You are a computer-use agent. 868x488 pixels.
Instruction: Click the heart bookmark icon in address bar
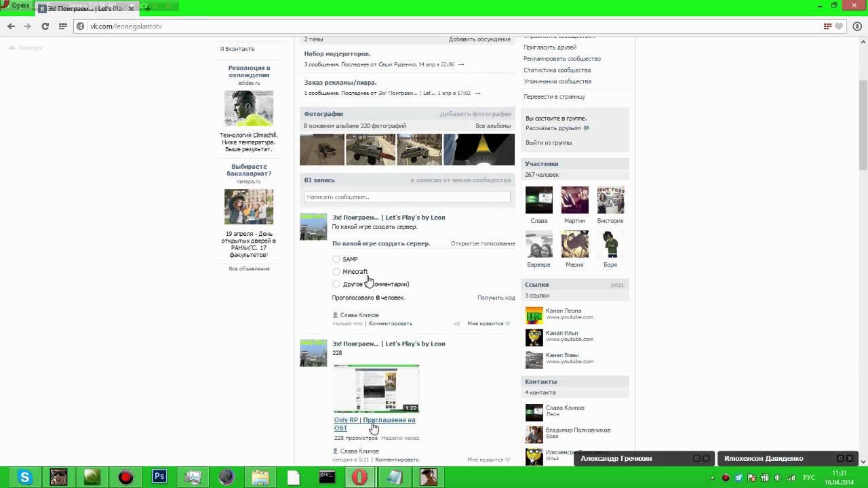[x=839, y=26]
